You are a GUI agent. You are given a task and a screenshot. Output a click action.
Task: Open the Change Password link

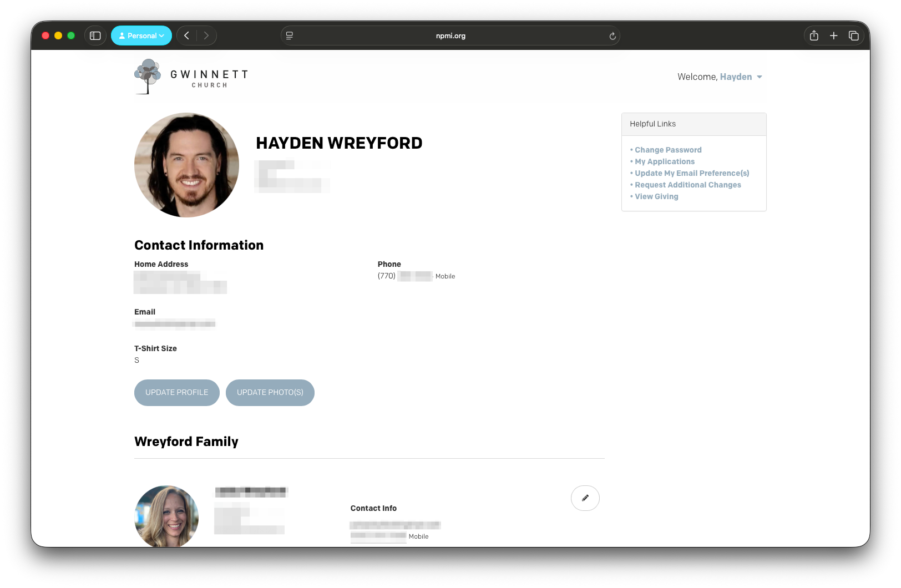point(667,150)
